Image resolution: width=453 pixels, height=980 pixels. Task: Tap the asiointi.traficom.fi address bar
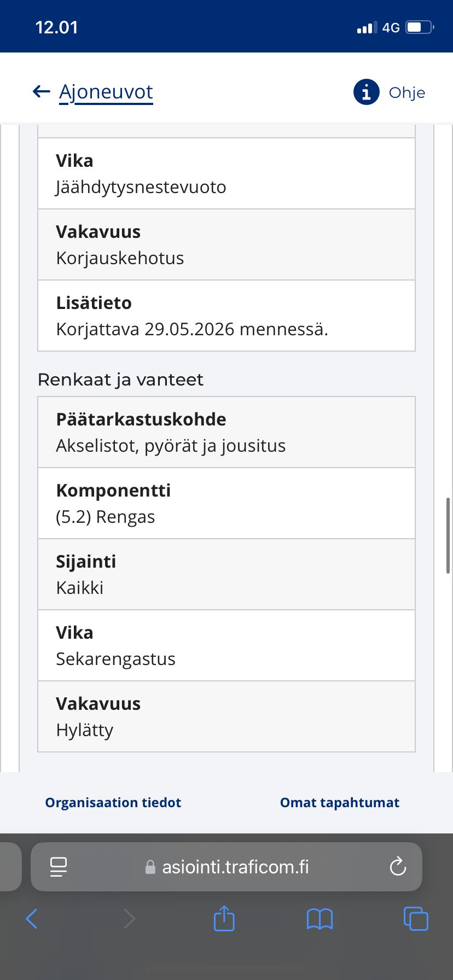point(226,867)
